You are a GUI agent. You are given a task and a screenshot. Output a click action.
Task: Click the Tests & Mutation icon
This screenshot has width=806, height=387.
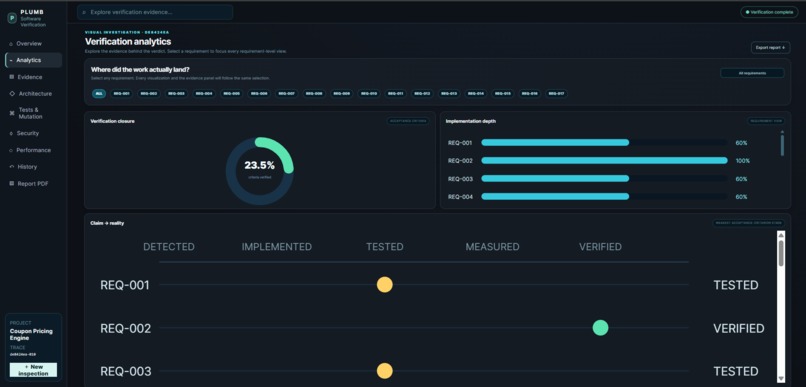12,113
